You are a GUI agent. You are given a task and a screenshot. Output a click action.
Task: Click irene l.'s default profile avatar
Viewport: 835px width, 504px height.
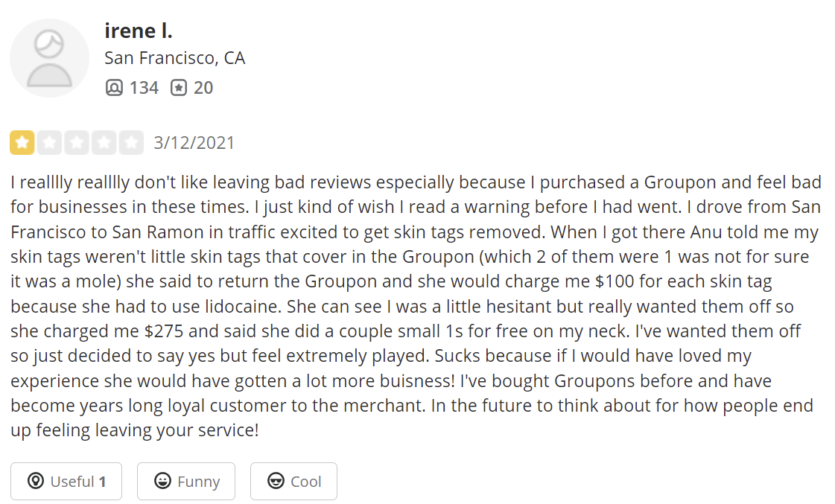point(49,59)
